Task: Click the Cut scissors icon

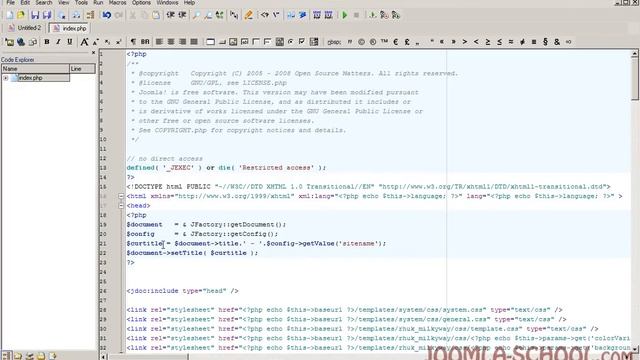Action: pos(133,16)
